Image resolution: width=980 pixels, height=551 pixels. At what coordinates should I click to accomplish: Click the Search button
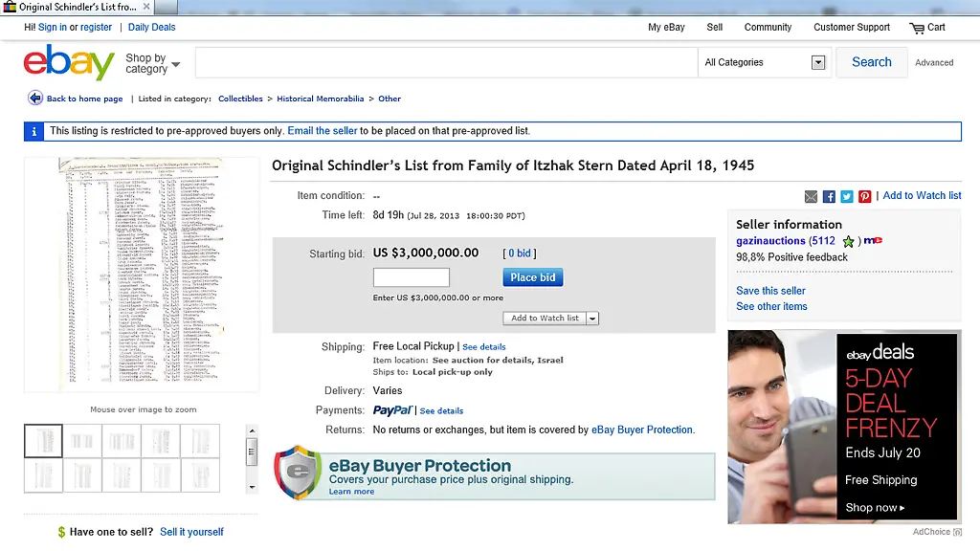click(x=871, y=62)
